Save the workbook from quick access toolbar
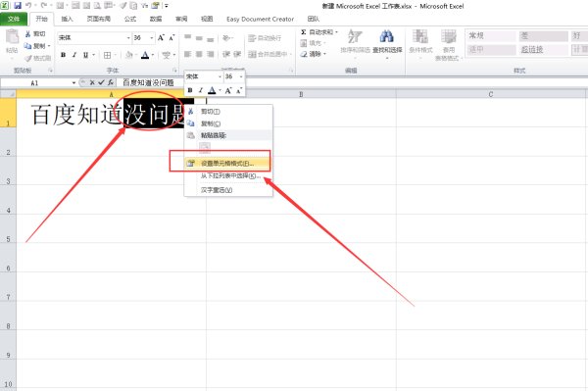This screenshot has height=391, width=588. tap(18, 6)
